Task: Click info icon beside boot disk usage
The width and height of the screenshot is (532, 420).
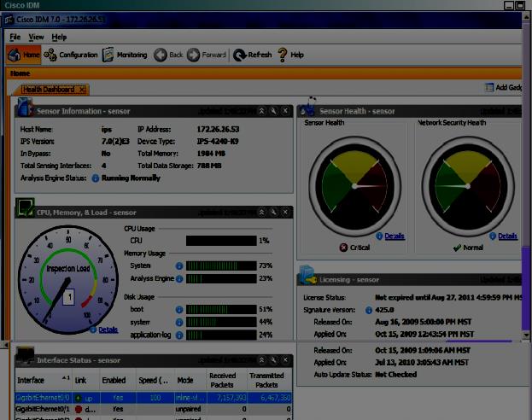Action: click(x=179, y=309)
